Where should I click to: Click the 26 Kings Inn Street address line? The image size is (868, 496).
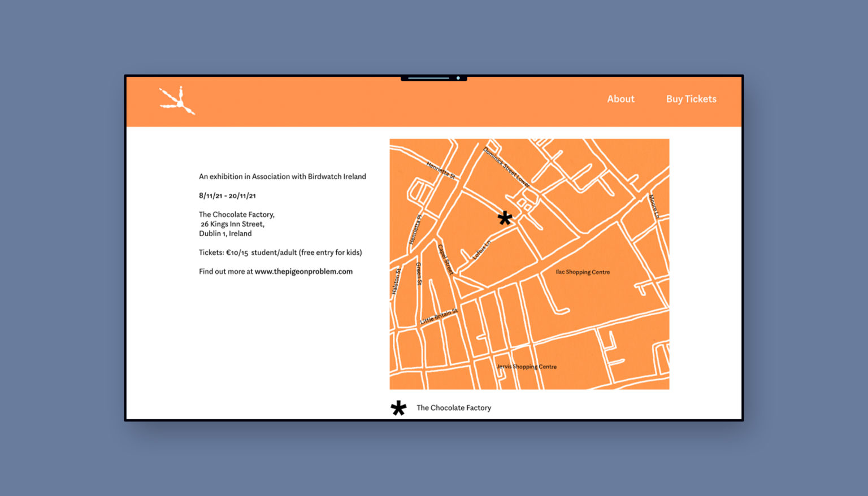[x=232, y=224]
